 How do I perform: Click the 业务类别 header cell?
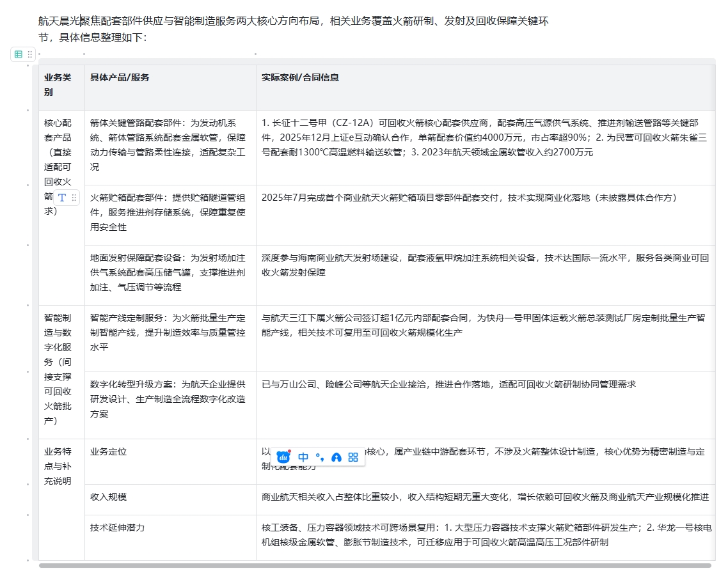62,87
